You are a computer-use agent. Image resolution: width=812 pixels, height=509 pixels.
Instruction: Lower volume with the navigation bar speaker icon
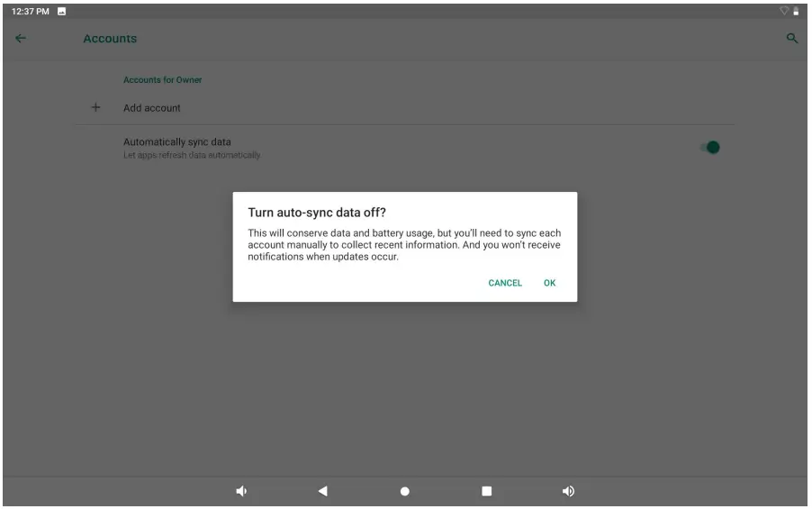[241, 491]
